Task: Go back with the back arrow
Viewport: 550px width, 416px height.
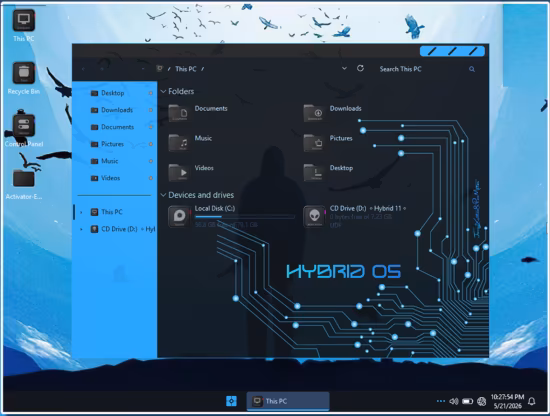Action: (83, 69)
